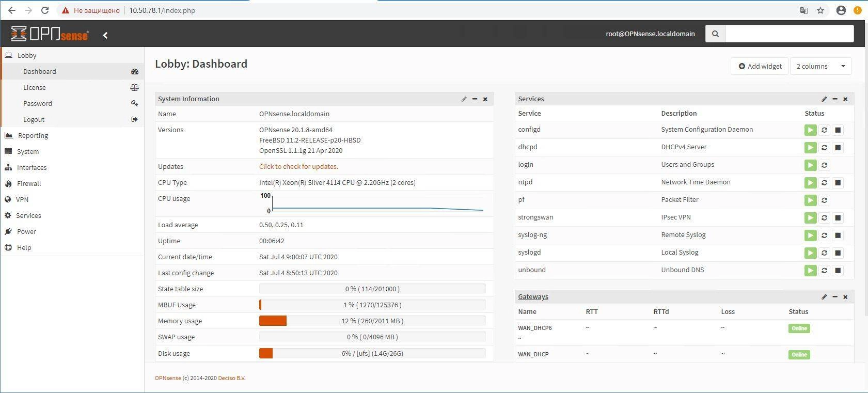Open the Gateways widget title link

[x=533, y=297]
